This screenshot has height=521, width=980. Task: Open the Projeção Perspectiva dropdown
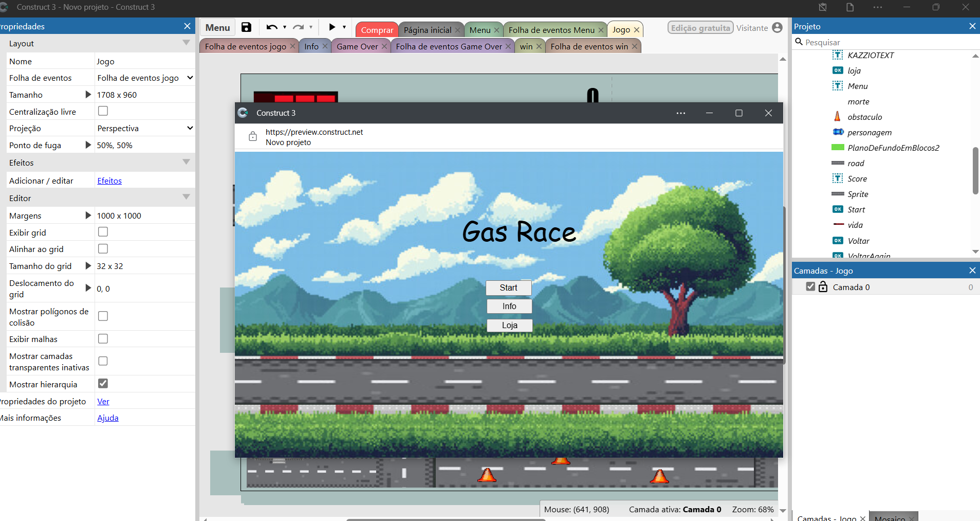pyautogui.click(x=145, y=128)
